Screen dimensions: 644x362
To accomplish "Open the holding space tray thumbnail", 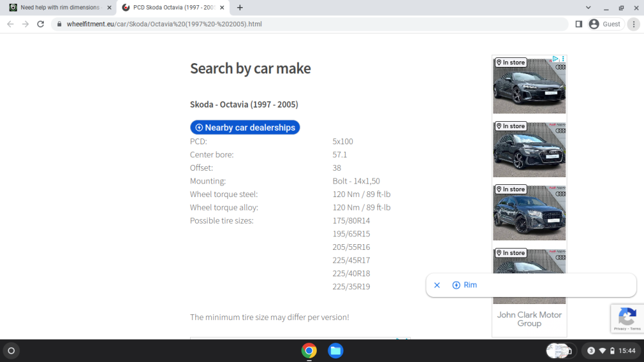I will [560, 351].
